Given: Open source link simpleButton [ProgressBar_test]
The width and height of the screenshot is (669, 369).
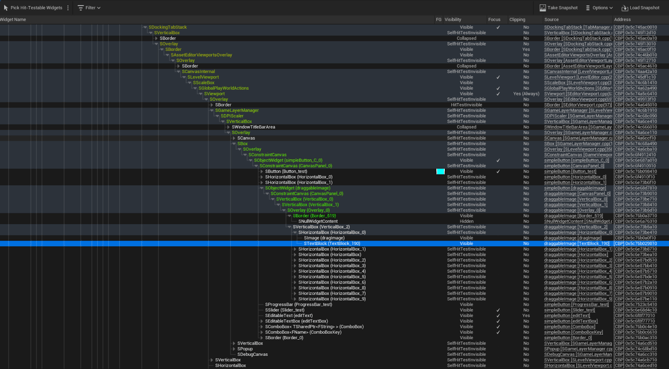Looking at the screenshot, I should (577, 305).
